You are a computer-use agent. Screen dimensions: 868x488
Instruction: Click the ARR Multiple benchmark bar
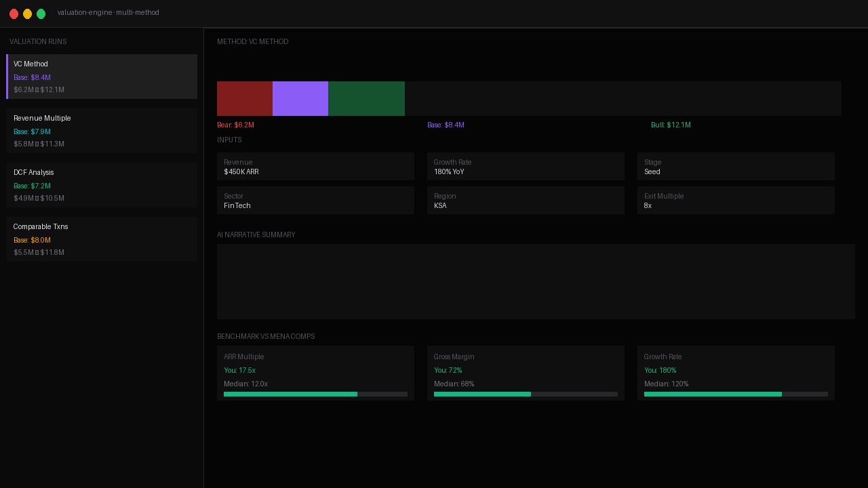(x=315, y=394)
